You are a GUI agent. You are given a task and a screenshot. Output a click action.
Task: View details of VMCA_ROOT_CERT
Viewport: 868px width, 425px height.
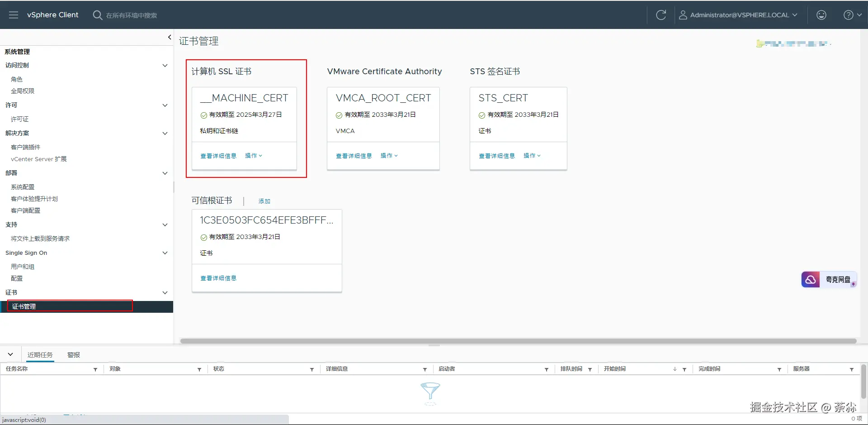pos(354,156)
